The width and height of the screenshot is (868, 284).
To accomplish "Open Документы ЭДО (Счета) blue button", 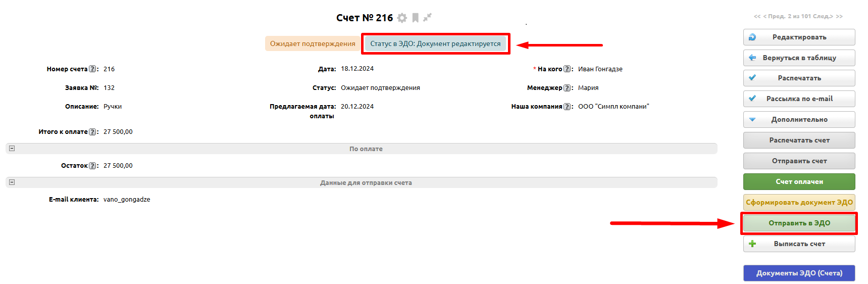I will point(799,273).
